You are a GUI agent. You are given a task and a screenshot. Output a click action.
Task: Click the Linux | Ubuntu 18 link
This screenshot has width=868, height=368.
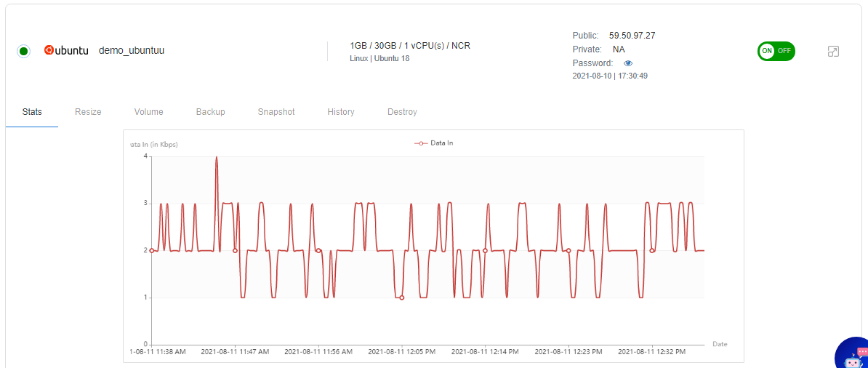(x=379, y=58)
